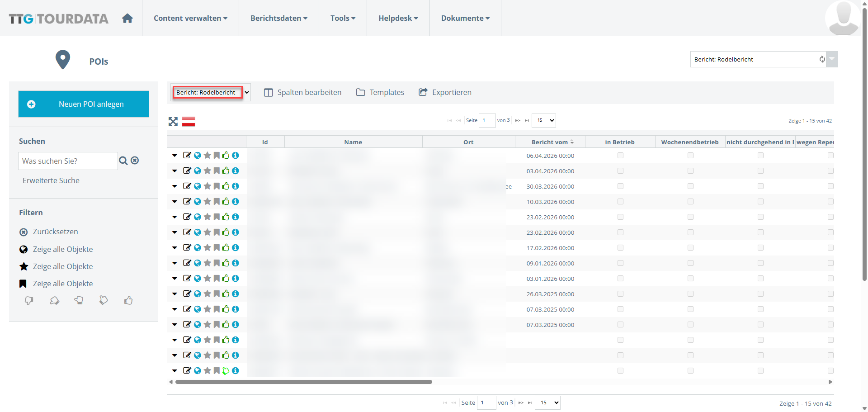Click right arrow of horizontal table scrollbar
This screenshot has width=868, height=412.
[830, 382]
